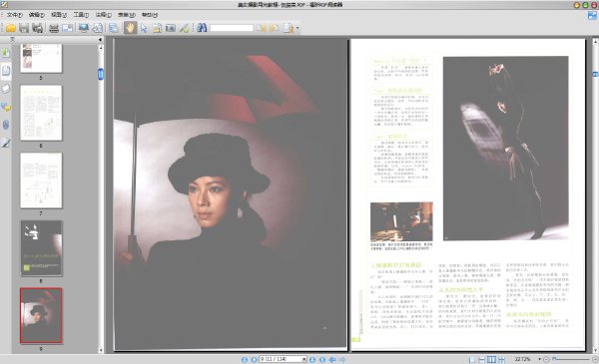Open the Attachments paperclip panel icon
Image resolution: width=599 pixels, height=364 pixels.
[6, 125]
